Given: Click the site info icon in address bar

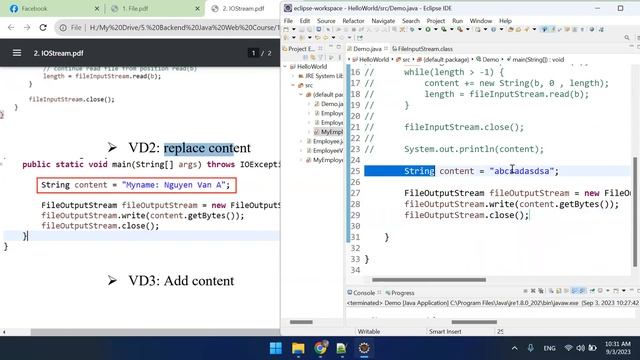Looking at the screenshot, I should tap(63, 28).
